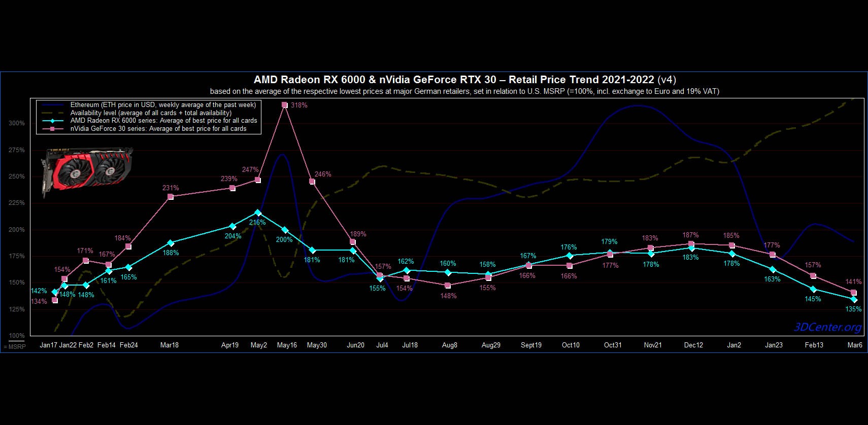Click the AMD 135% marker at Mar6
The image size is (868, 425).
[854, 300]
